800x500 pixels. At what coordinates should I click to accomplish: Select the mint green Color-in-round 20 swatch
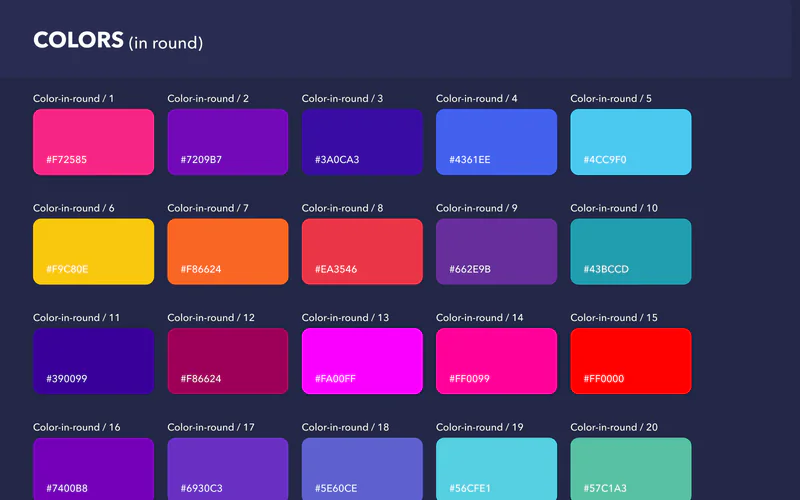(631, 469)
